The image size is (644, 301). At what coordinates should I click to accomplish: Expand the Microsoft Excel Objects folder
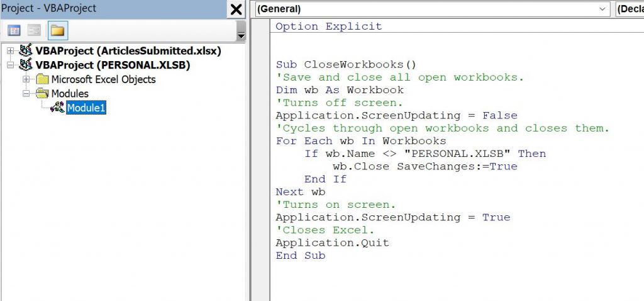(x=26, y=79)
